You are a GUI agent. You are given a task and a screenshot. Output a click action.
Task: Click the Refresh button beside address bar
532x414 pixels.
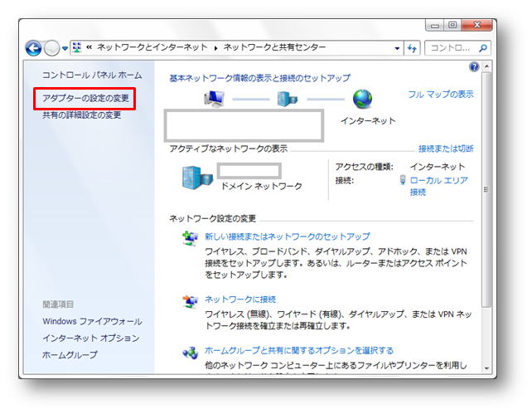click(x=412, y=48)
